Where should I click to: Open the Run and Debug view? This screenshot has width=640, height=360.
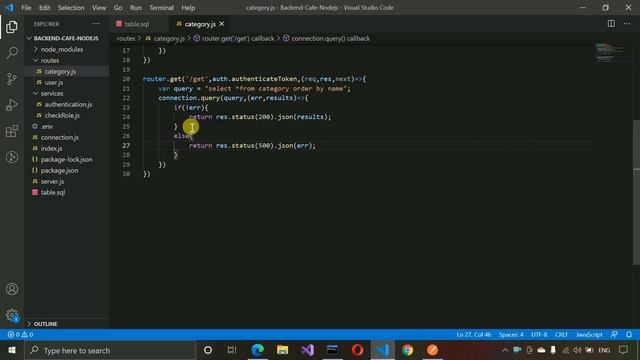point(12,105)
